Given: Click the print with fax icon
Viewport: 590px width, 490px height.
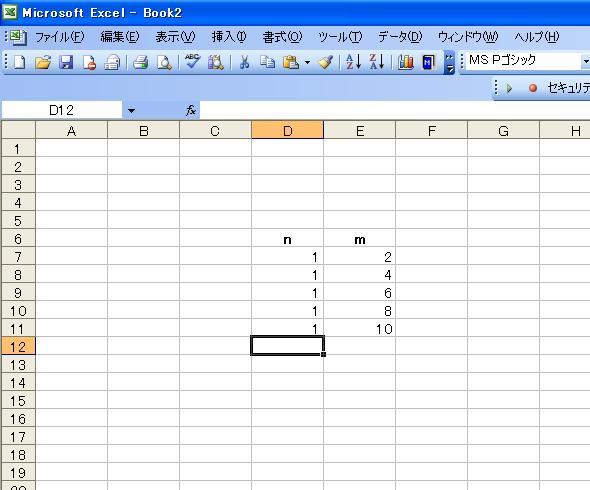Looking at the screenshot, I should coord(112,62).
